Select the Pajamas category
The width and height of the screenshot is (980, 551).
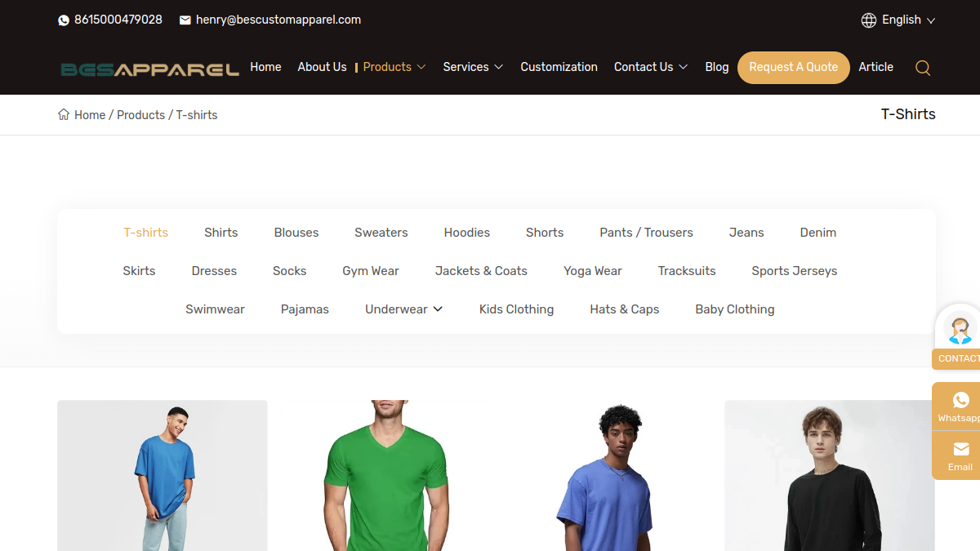(305, 309)
